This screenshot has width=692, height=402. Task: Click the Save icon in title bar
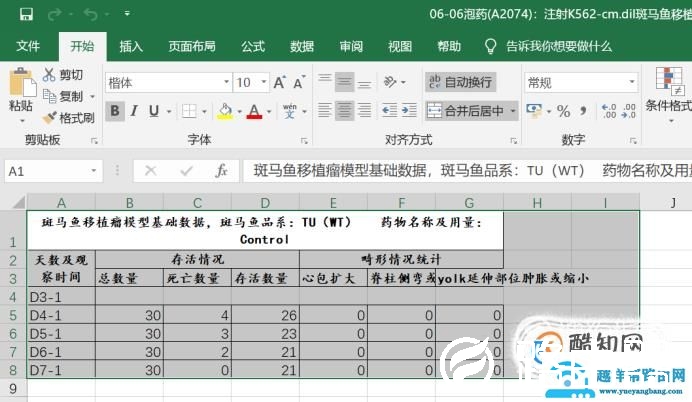click(26, 14)
